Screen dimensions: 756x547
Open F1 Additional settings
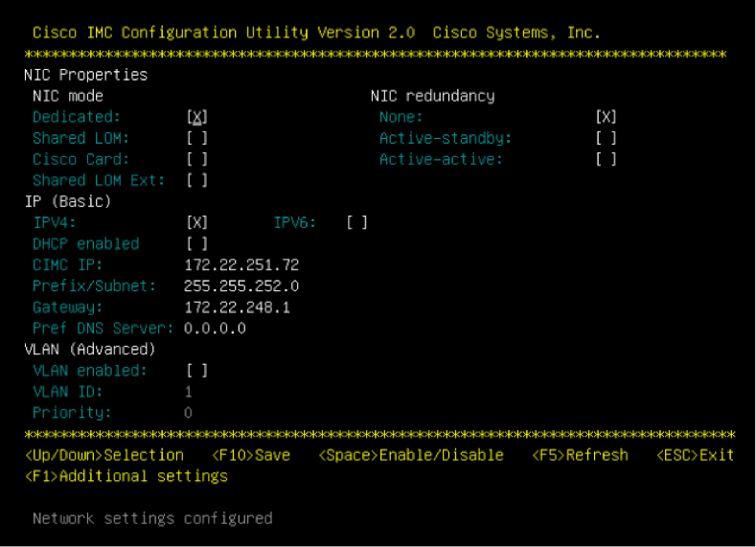[x=126, y=477]
